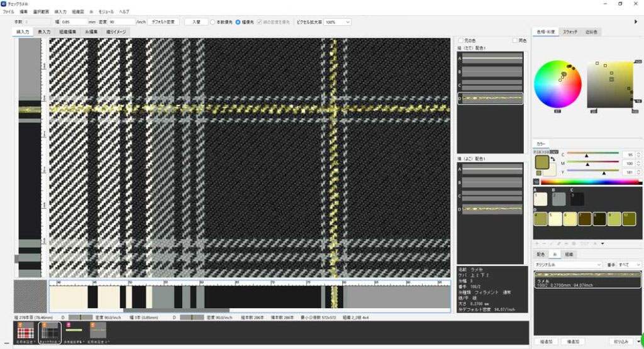644x349 pixels.
Task: Select color swatch 5 in palette D
Action: tap(555, 218)
